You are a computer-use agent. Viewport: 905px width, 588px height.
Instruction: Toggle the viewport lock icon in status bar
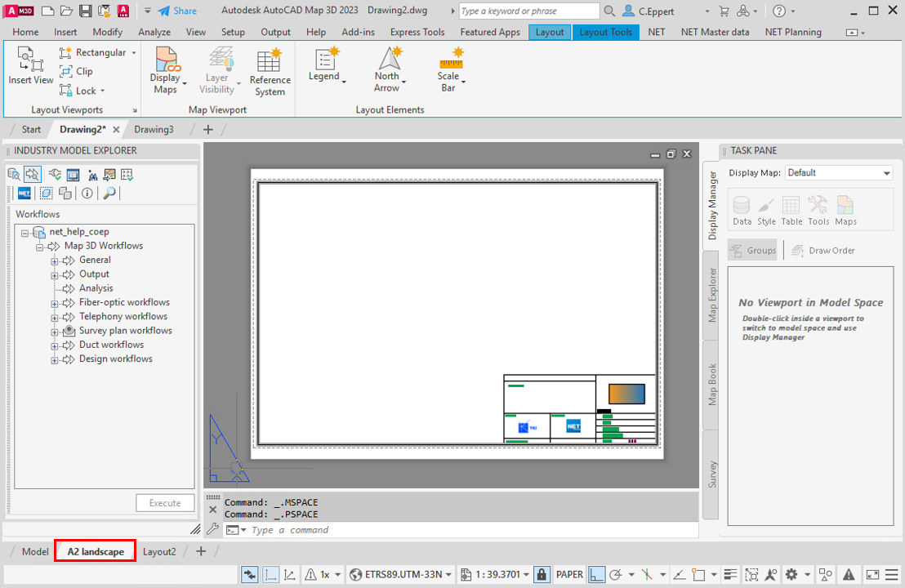[x=542, y=574]
